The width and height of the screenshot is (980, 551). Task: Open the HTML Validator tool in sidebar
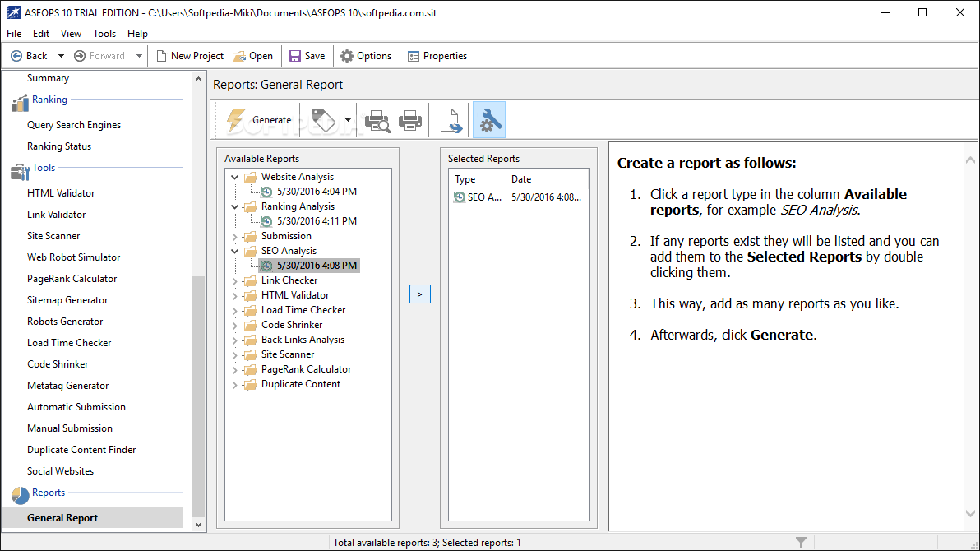tap(61, 193)
